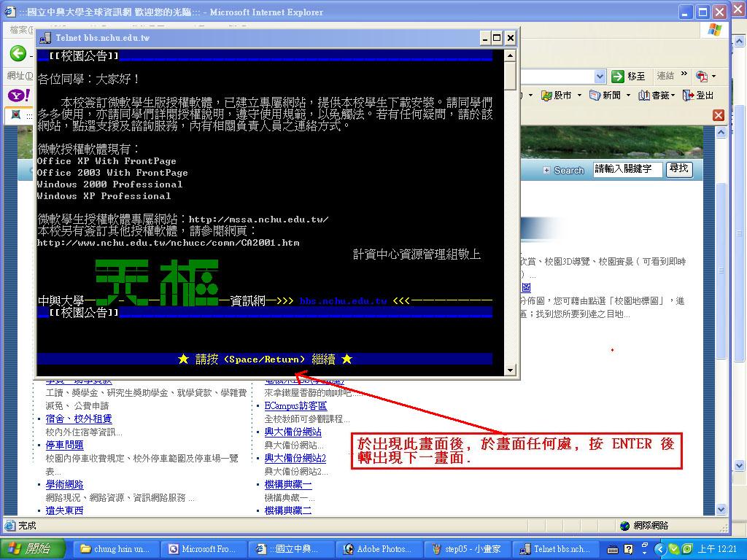Click the Internet Explorer title bar page icon
Screen dimensions: 747x560
point(10,12)
